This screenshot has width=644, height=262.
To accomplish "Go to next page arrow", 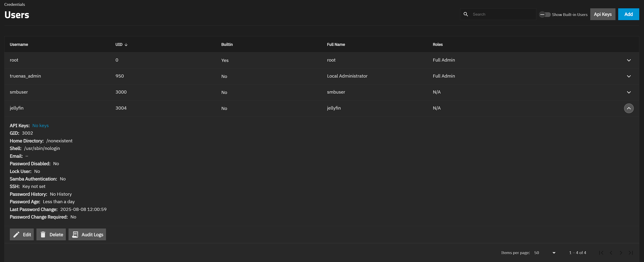I will point(621,253).
